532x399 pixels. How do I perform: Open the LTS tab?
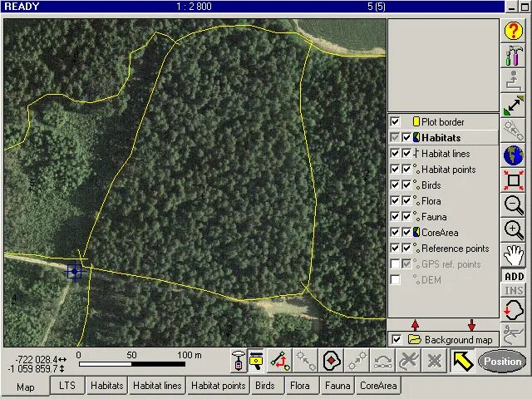(67, 386)
